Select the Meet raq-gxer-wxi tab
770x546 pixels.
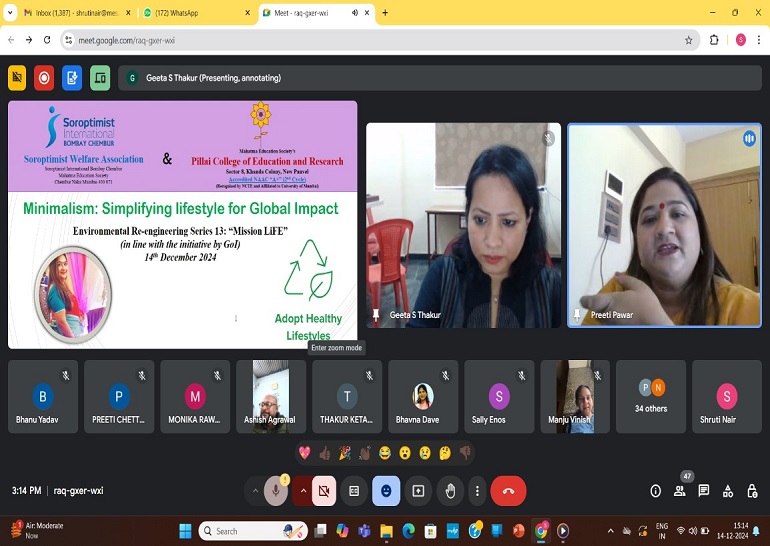coord(317,13)
